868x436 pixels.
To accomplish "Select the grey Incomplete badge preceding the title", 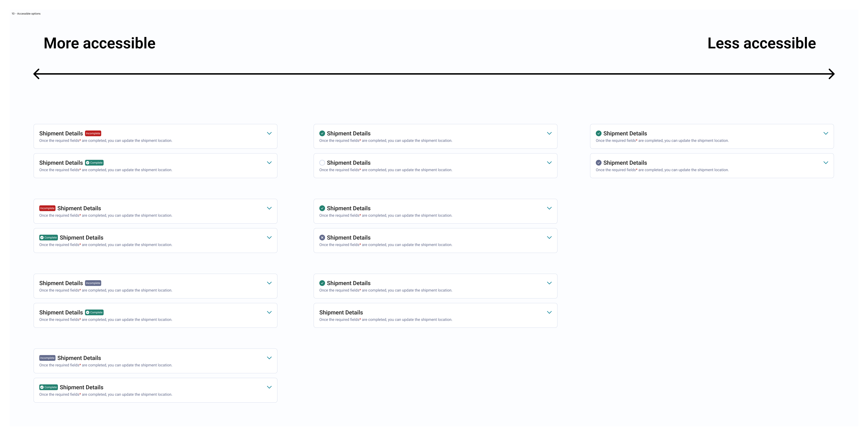I will point(47,358).
